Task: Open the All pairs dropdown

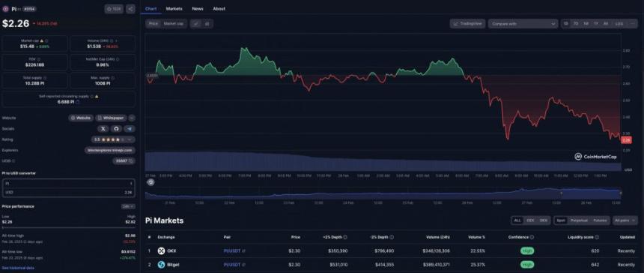Action: coord(625,220)
